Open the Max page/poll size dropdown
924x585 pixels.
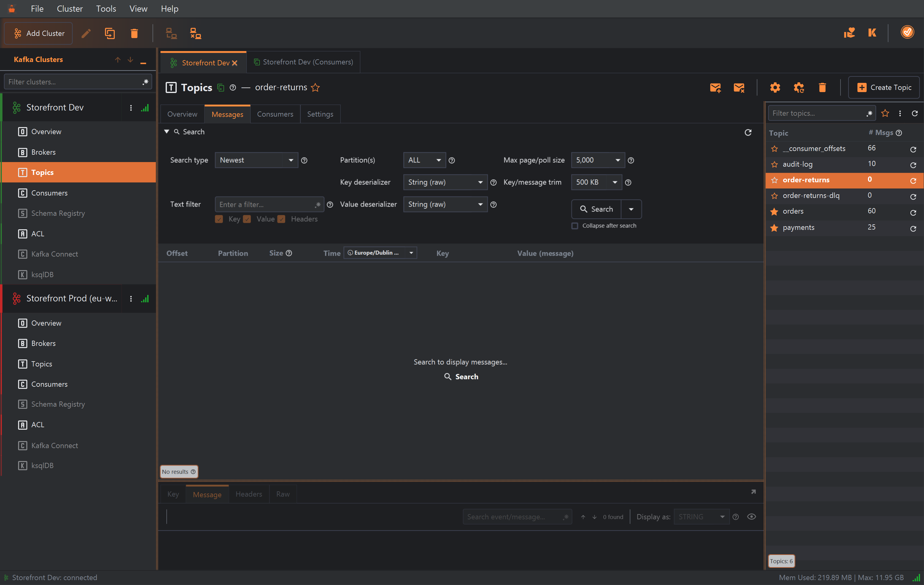(x=598, y=160)
